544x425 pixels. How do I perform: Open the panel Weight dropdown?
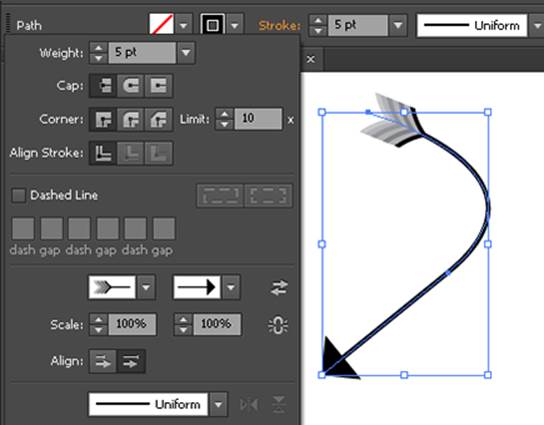pos(186,52)
